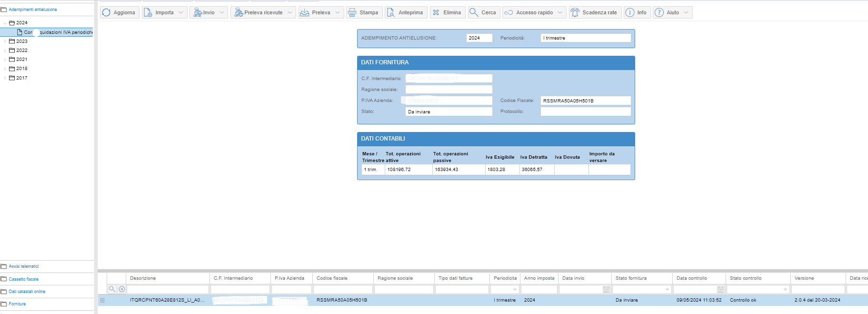Expand the 2021 tree node
Screen dimensions: 868x314
coord(5,60)
